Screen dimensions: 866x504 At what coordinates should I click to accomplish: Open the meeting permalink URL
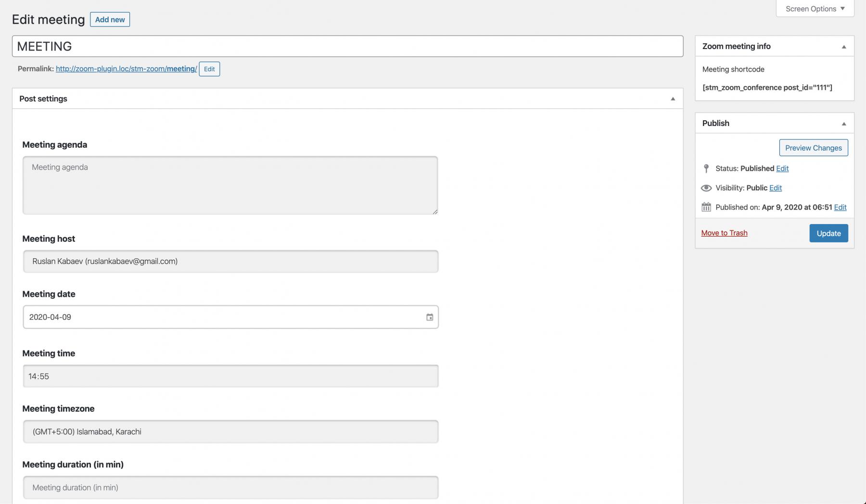pos(126,69)
